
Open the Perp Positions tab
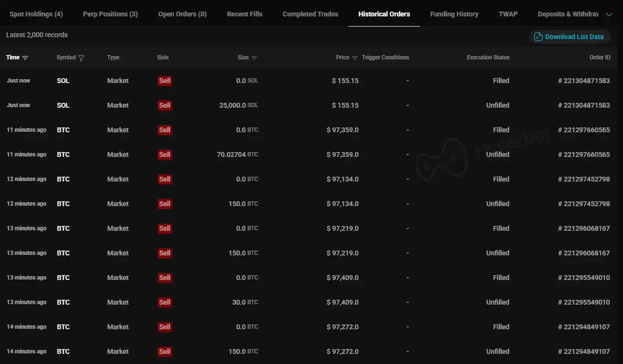point(110,14)
